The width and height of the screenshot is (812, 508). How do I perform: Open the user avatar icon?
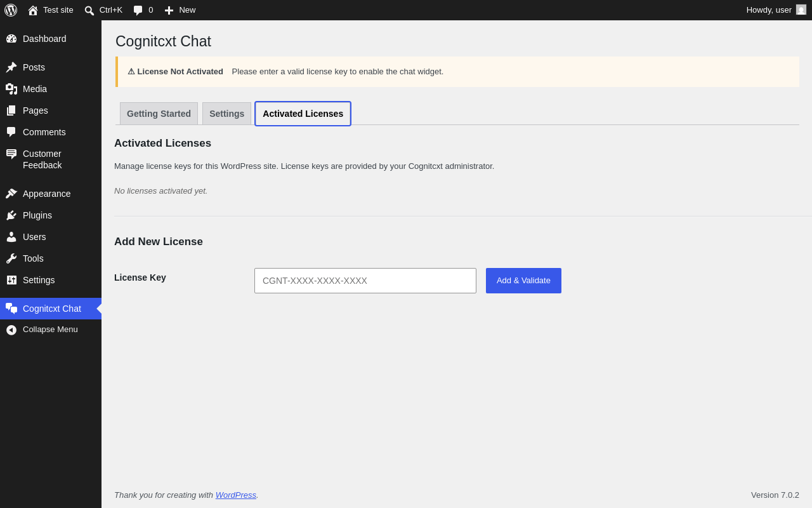(801, 10)
